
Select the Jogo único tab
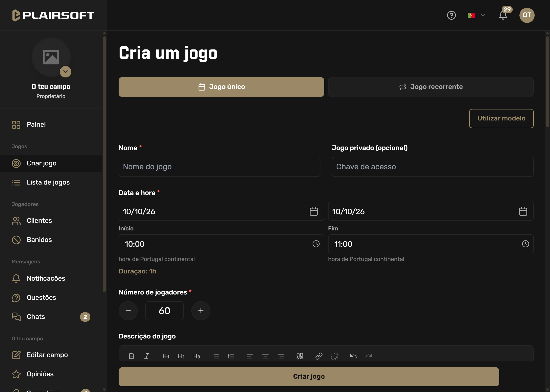click(221, 87)
